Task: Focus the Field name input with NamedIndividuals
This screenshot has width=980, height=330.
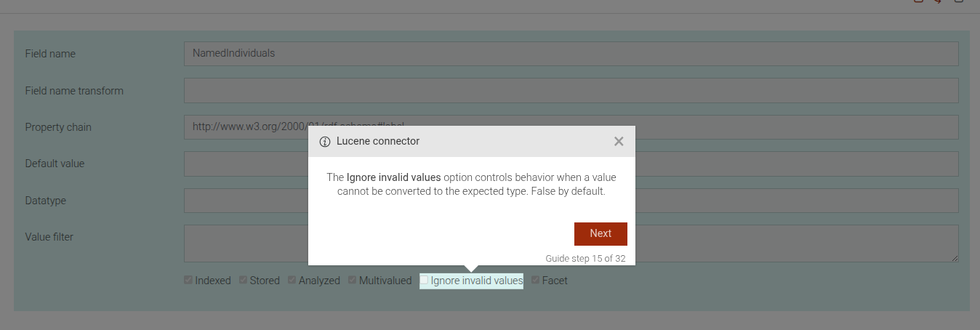Action: coord(571,54)
